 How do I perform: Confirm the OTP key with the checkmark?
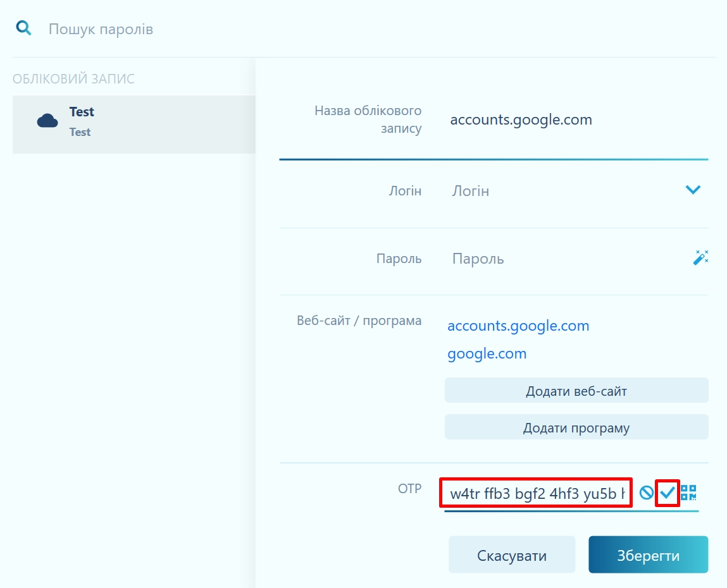[668, 493]
